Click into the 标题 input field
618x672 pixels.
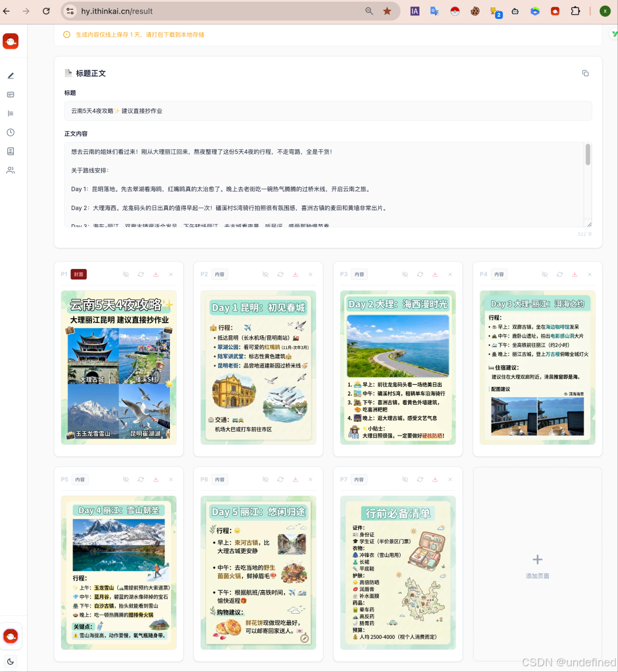[328, 111]
